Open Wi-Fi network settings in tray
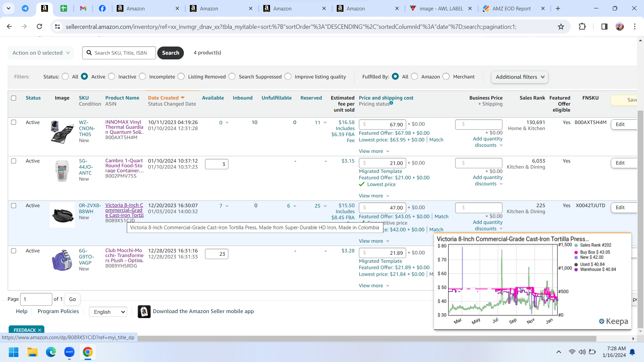Viewport: 644px width, 362px height. [x=572, y=352]
